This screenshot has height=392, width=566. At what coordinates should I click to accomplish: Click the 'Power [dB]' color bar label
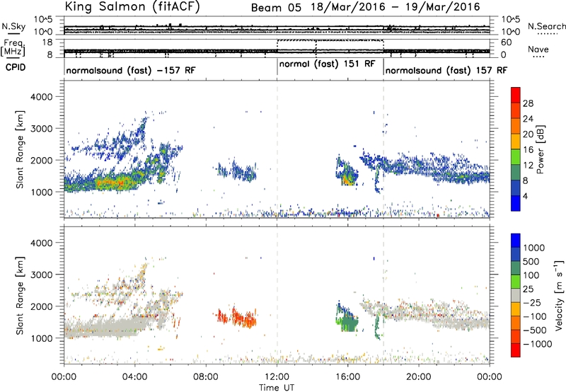click(x=540, y=149)
